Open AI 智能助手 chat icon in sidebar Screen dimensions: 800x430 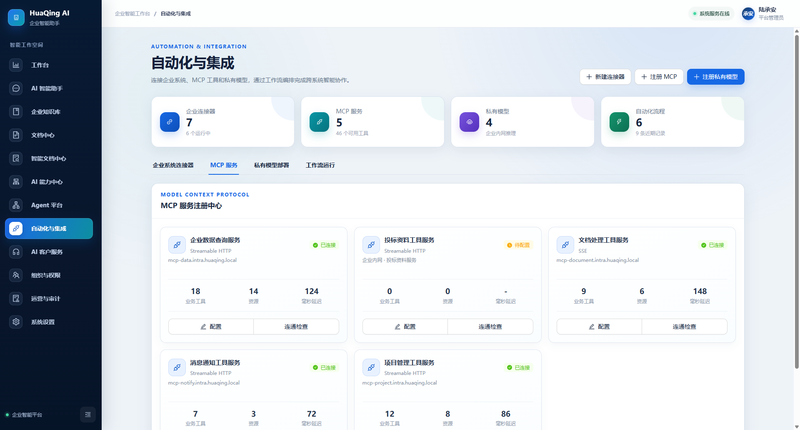click(16, 88)
